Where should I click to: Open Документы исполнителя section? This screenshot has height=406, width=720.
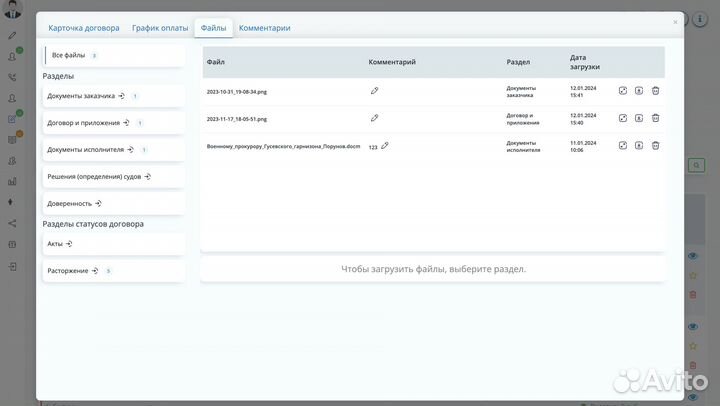point(114,150)
